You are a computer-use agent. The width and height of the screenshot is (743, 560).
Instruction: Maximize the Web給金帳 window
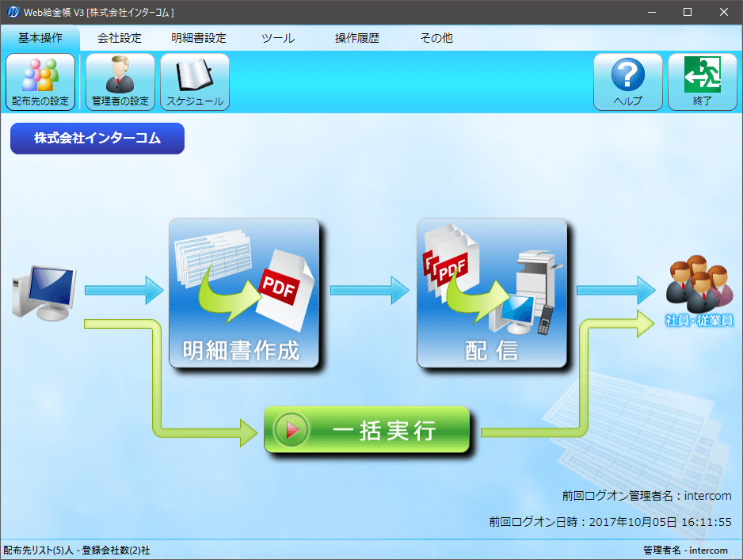pos(688,13)
